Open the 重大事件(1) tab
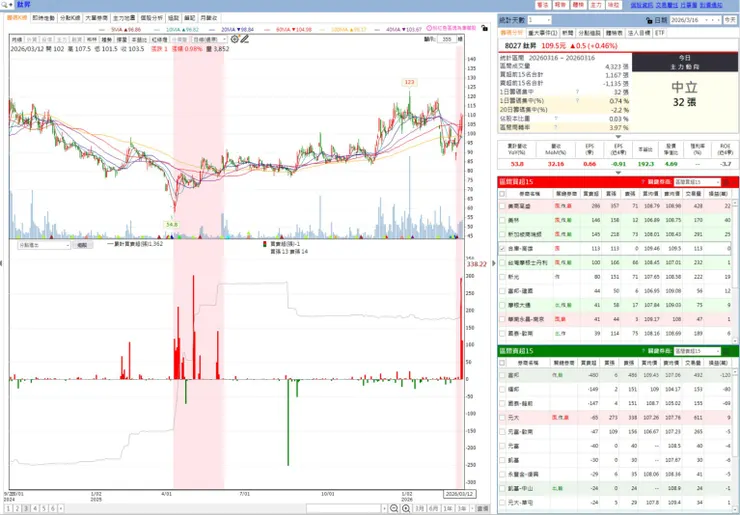Viewport: 740px width, 515px height. pyautogui.click(x=542, y=33)
